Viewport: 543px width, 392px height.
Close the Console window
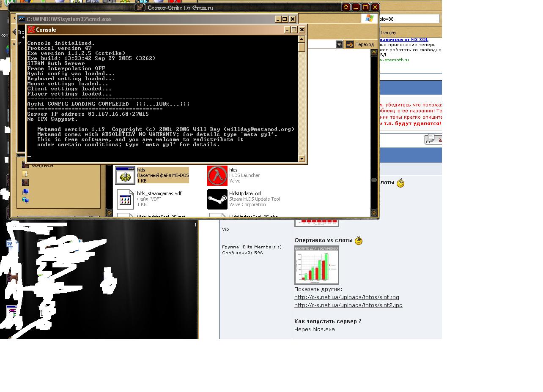(302, 30)
